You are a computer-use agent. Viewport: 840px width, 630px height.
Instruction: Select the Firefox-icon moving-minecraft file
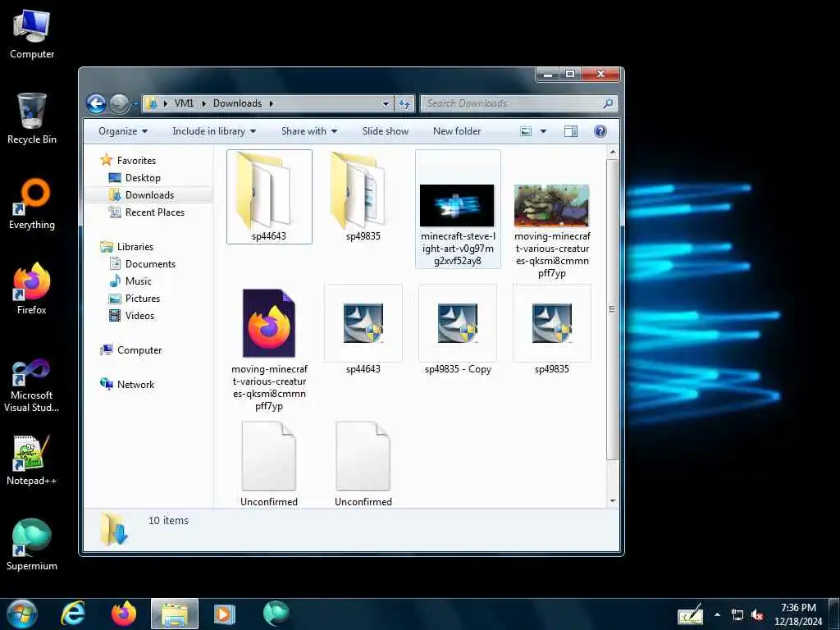[269, 348]
